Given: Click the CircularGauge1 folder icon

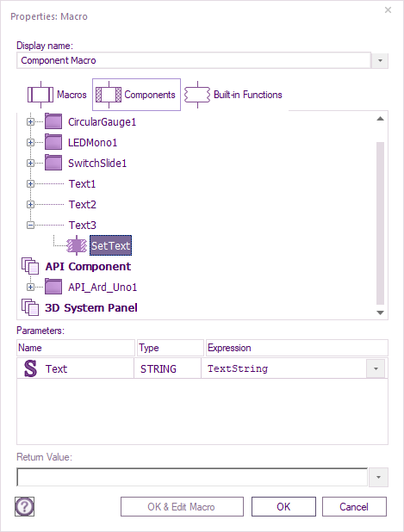Looking at the screenshot, I should (53, 121).
